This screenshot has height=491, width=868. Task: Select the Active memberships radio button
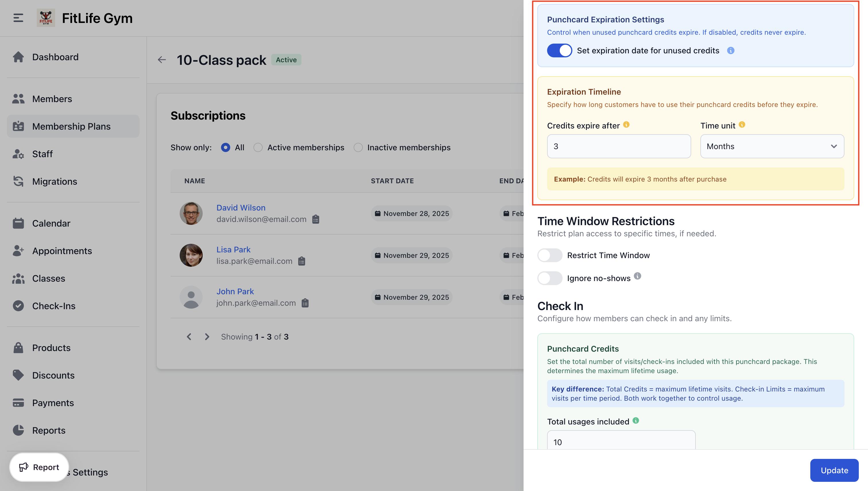pos(258,147)
